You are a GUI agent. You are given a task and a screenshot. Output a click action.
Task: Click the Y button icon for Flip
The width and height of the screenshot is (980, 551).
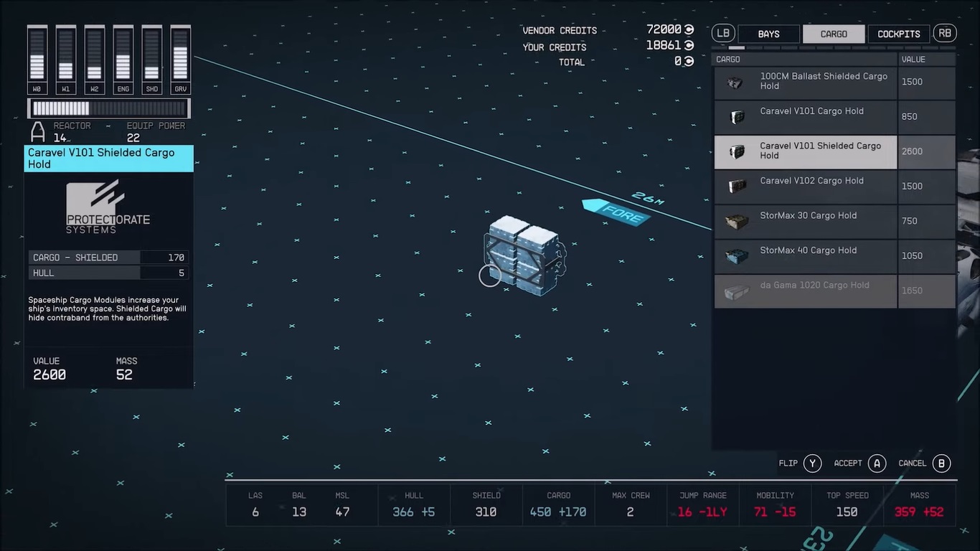812,463
